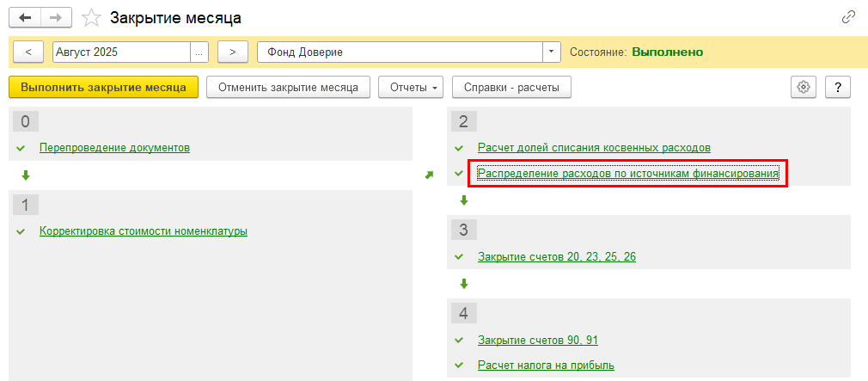868x381 pixels.
Task: Open Закрытие счетов 20, 23, 25, 26
Action: pos(556,256)
